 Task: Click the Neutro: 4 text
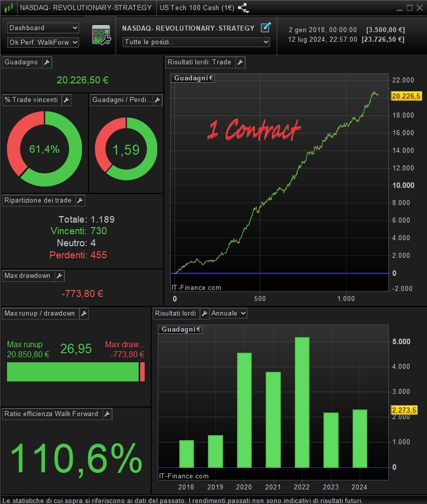[76, 243]
